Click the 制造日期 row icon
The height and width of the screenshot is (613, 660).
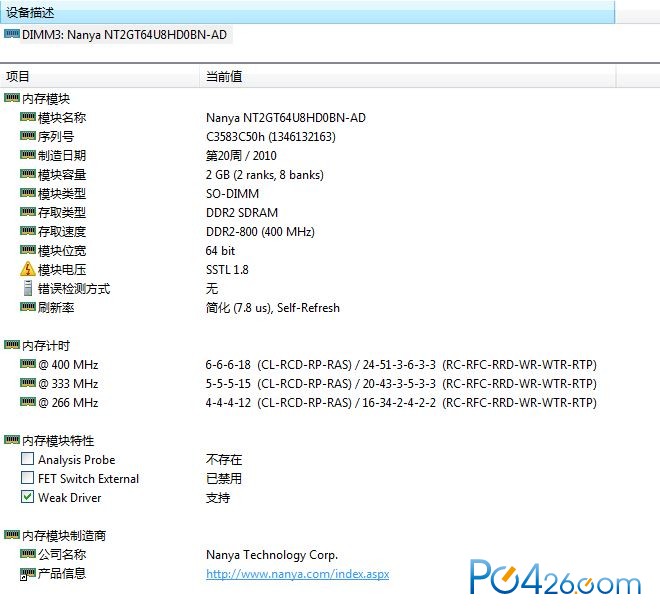coord(28,155)
